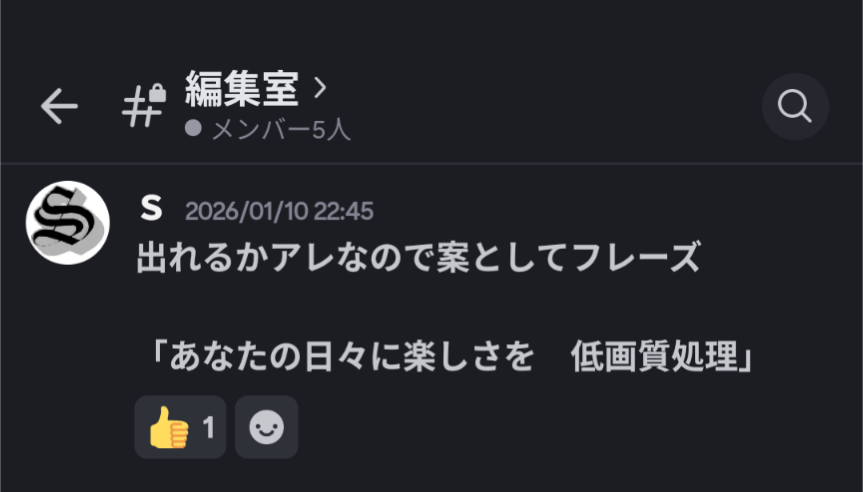863x492 pixels.
Task: Add a reaction with the smiley button
Action: [x=266, y=427]
